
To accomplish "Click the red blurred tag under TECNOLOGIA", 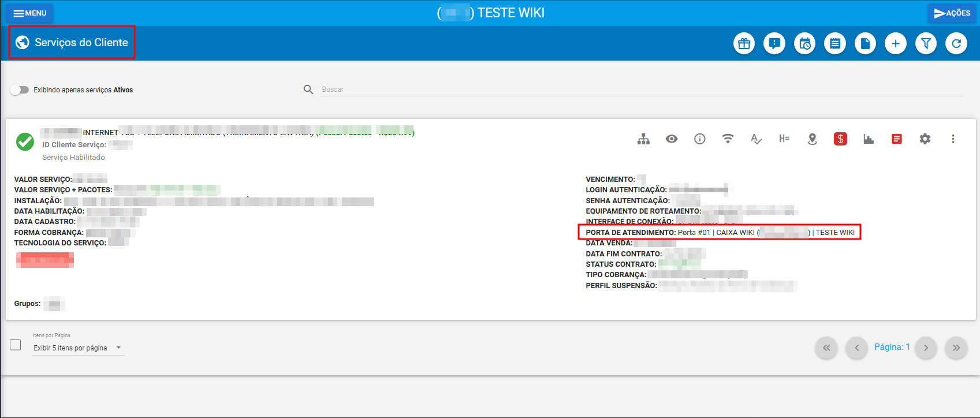I will pyautogui.click(x=45, y=260).
